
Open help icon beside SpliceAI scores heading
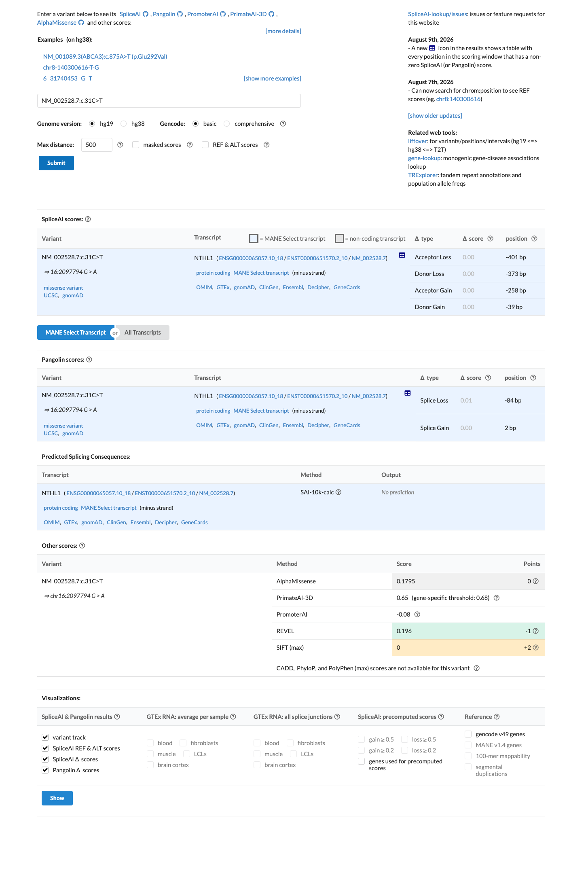click(88, 219)
